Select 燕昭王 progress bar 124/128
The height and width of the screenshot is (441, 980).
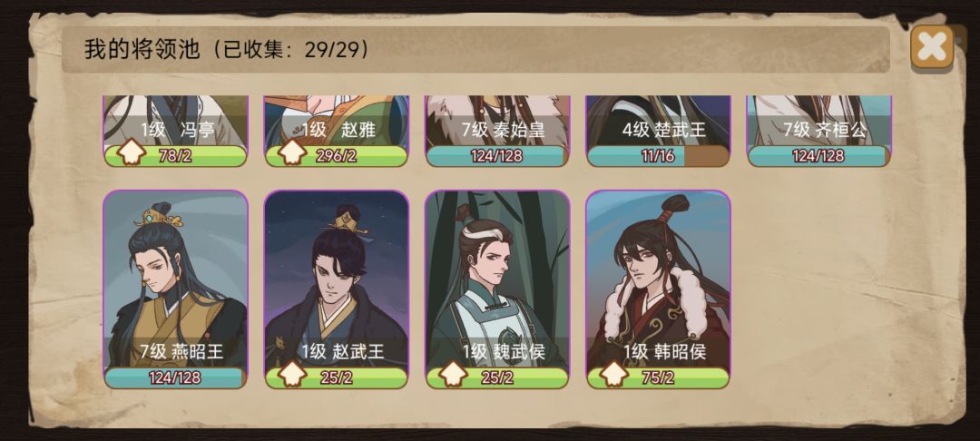point(176,377)
